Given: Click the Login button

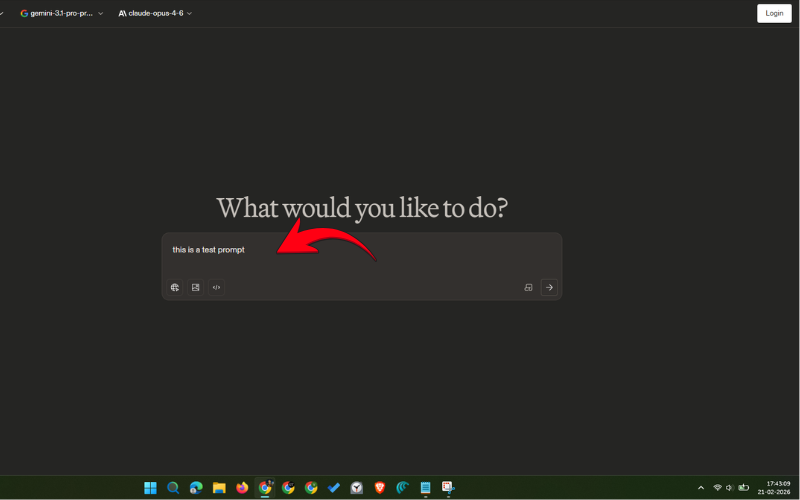Looking at the screenshot, I should pyautogui.click(x=774, y=13).
